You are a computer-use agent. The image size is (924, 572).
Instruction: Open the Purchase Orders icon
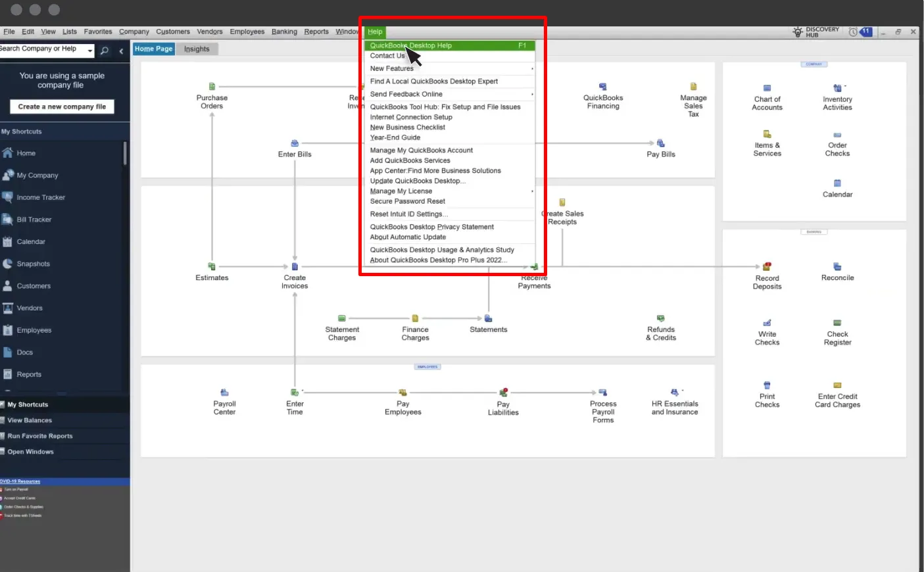212,87
